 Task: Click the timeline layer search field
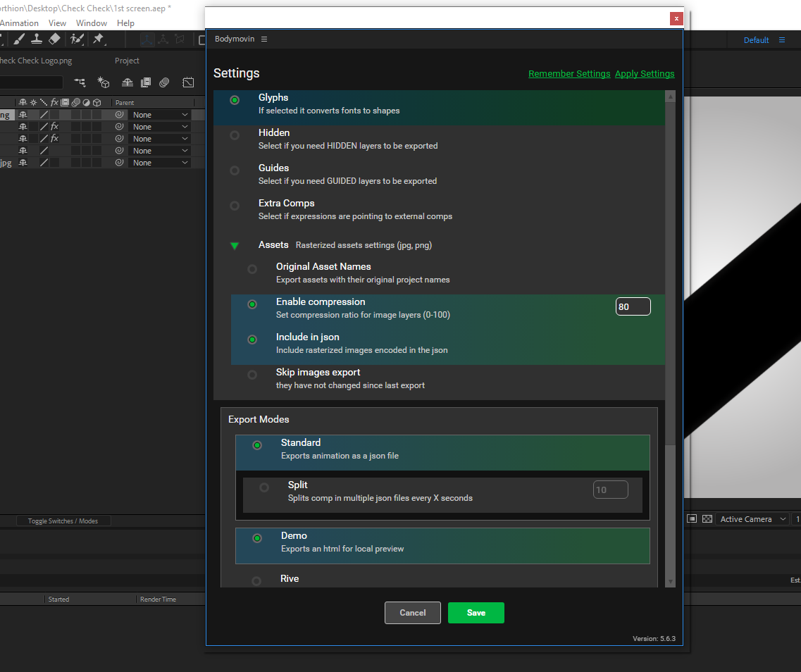click(31, 82)
